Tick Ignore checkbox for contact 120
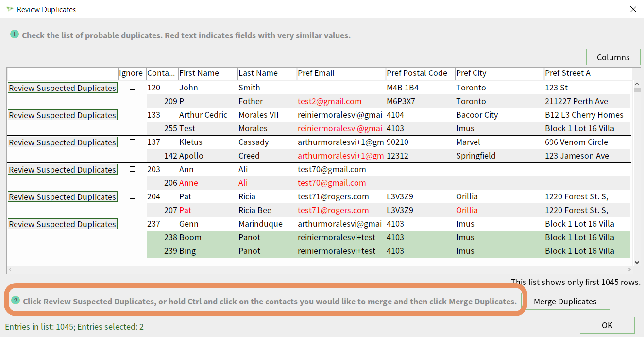 pyautogui.click(x=132, y=88)
